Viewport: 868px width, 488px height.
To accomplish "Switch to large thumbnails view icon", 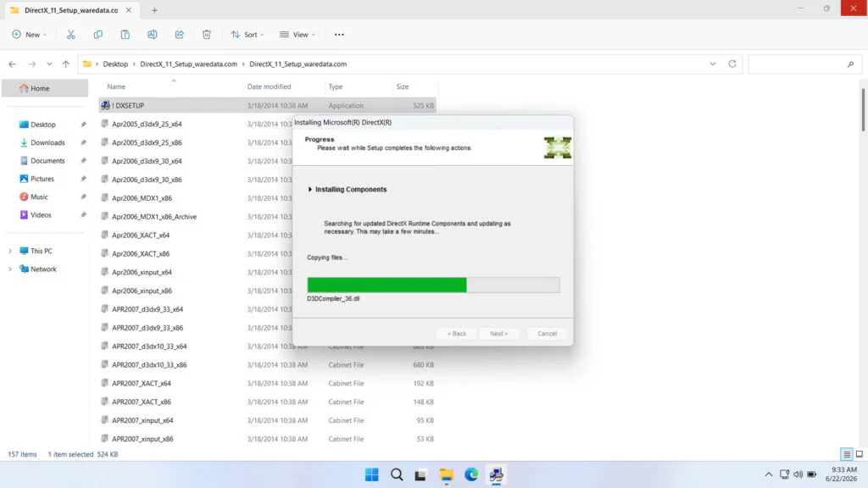I will pyautogui.click(x=860, y=454).
